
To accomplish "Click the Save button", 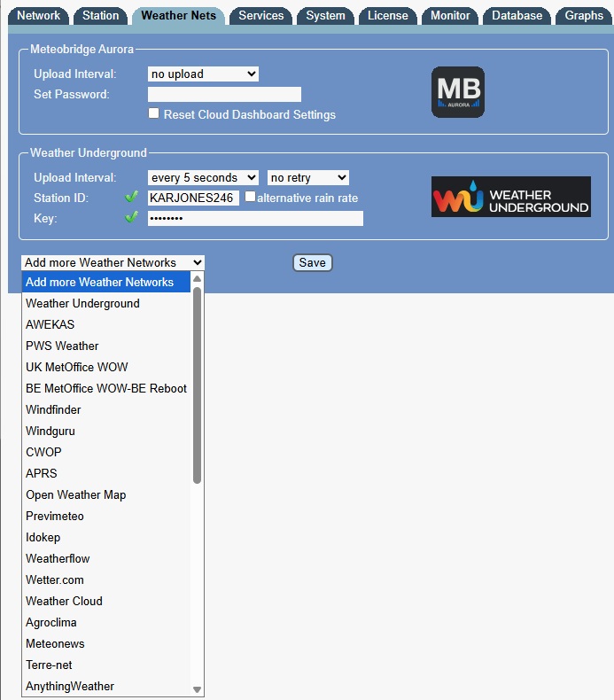I will pyautogui.click(x=313, y=262).
